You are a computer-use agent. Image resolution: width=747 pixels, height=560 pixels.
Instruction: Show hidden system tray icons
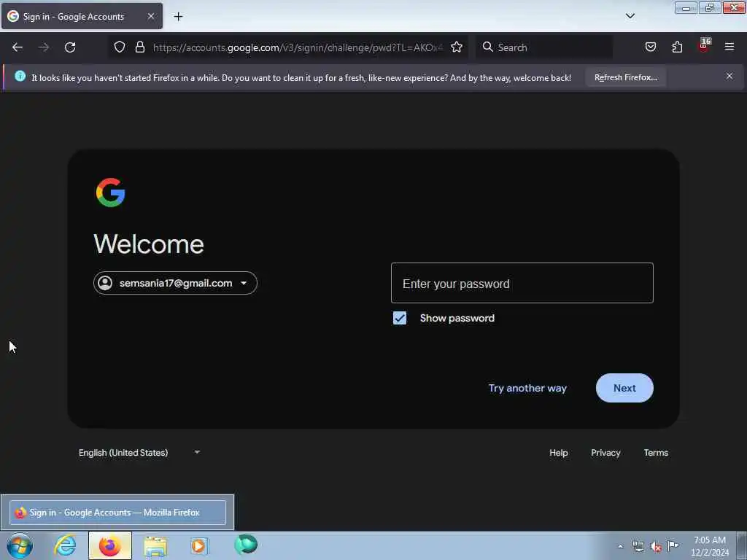tap(620, 546)
